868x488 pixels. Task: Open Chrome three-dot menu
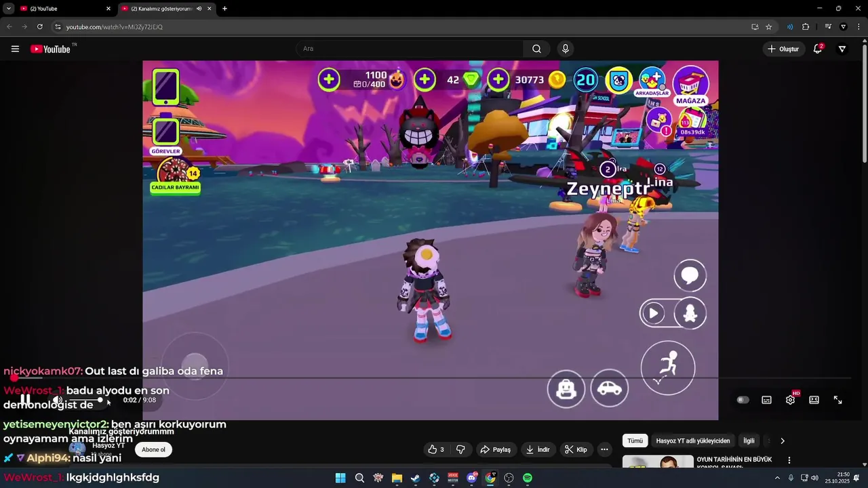point(859,27)
